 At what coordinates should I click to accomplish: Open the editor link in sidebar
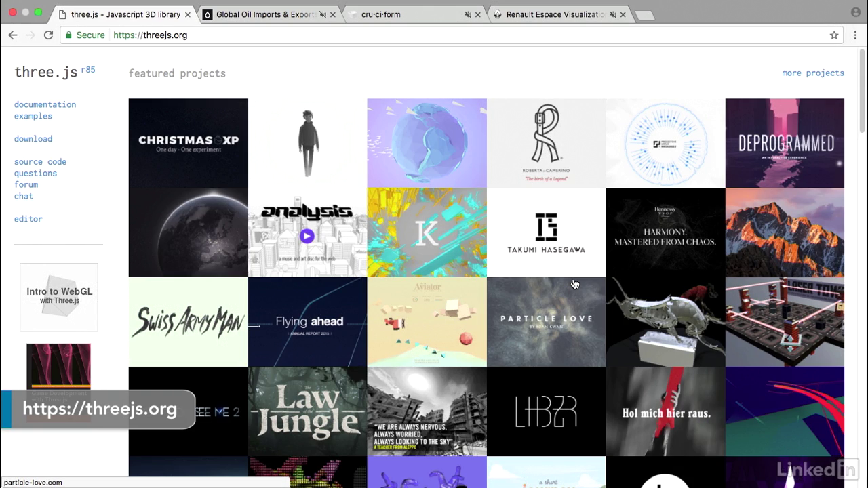pos(28,219)
